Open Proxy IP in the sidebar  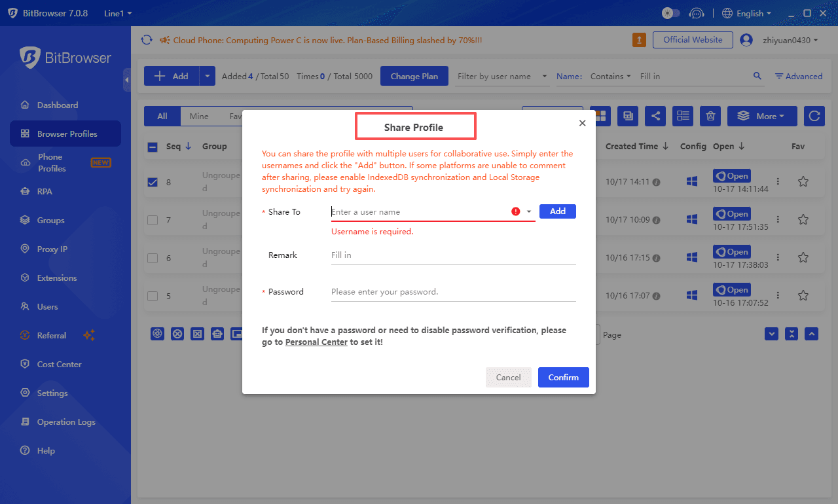52,249
